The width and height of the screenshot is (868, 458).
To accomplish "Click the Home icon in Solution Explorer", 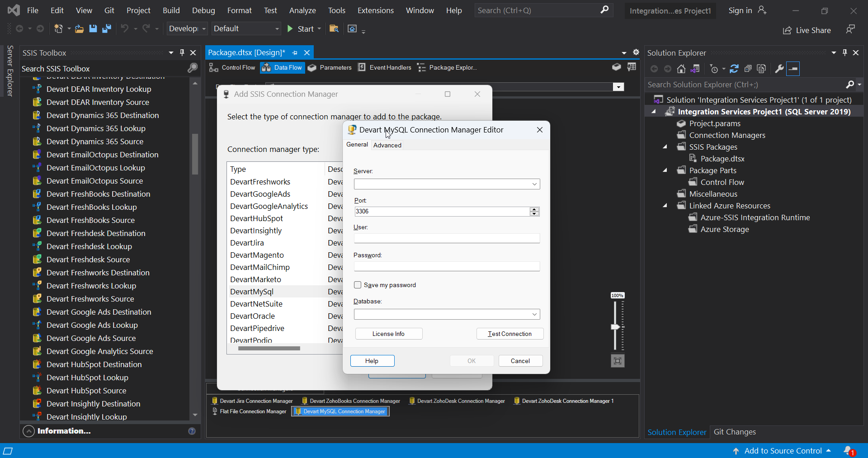I will [x=681, y=69].
